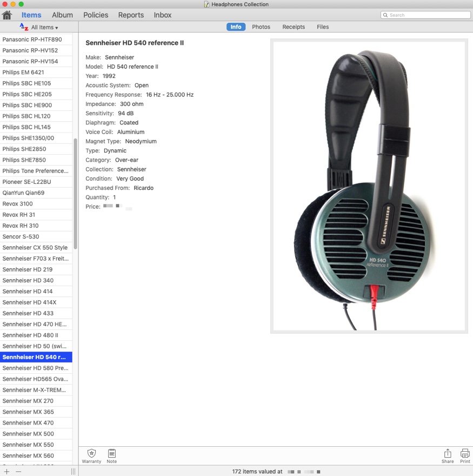This screenshot has width=473, height=476.
Task: Select Philips SBC HE105 in list
Action: pos(36,83)
